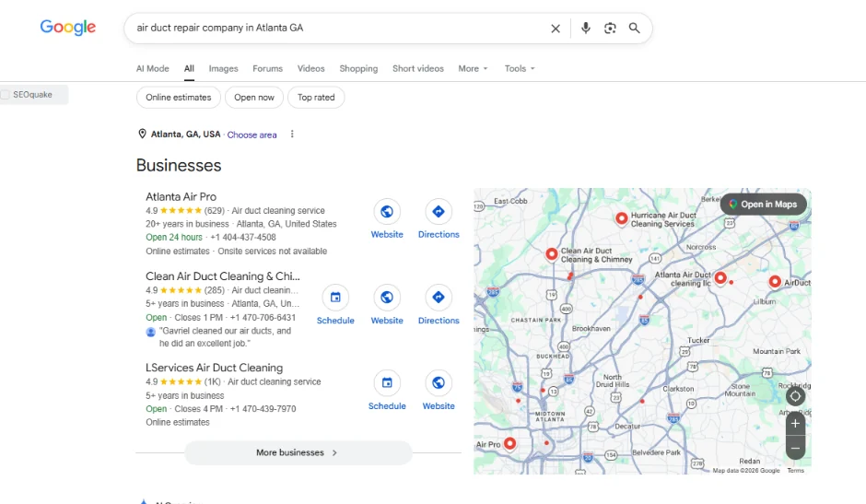866x504 pixels.
Task: Click Brookhaven label on the map
Action: click(x=591, y=328)
